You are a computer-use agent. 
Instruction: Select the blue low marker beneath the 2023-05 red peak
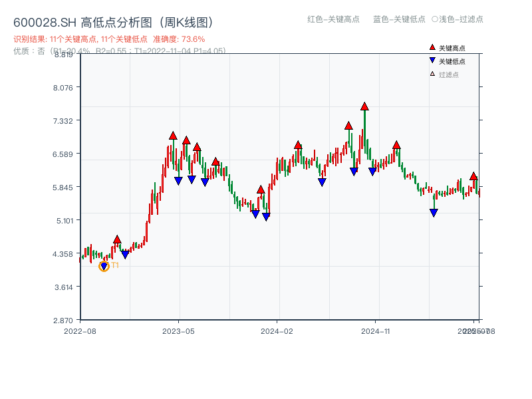click(178, 181)
